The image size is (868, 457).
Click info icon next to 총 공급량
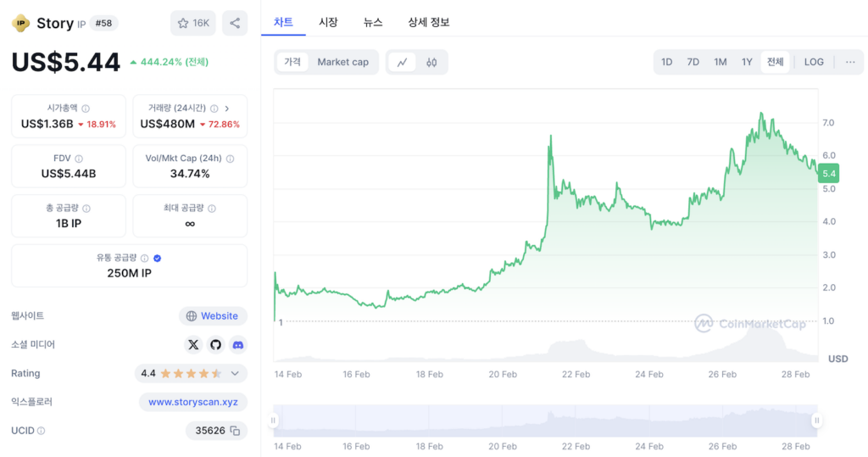(x=86, y=209)
